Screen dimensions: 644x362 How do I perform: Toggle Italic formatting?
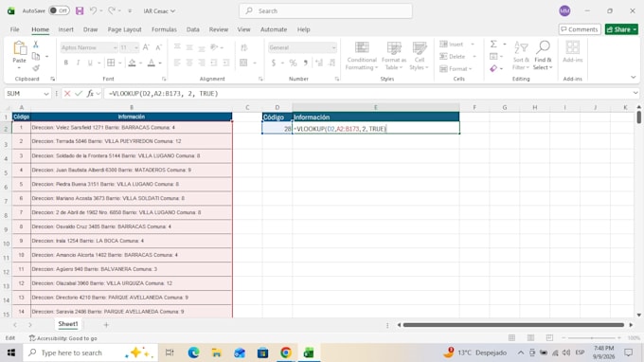pos(78,63)
